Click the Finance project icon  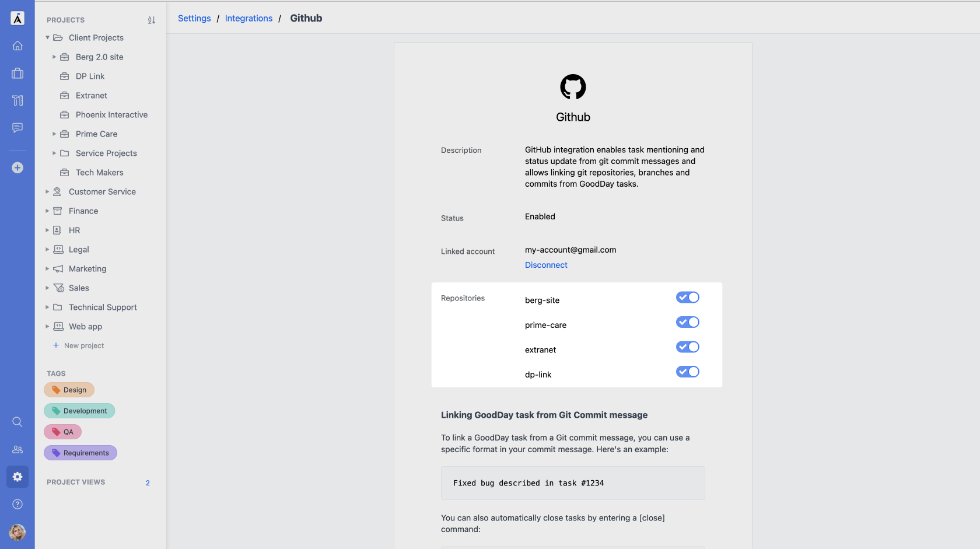tap(57, 211)
